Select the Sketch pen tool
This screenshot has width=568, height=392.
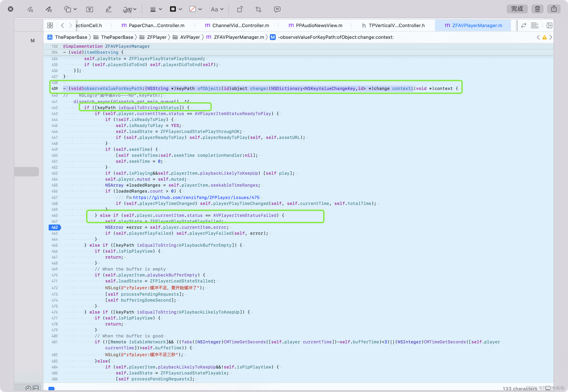click(30, 9)
